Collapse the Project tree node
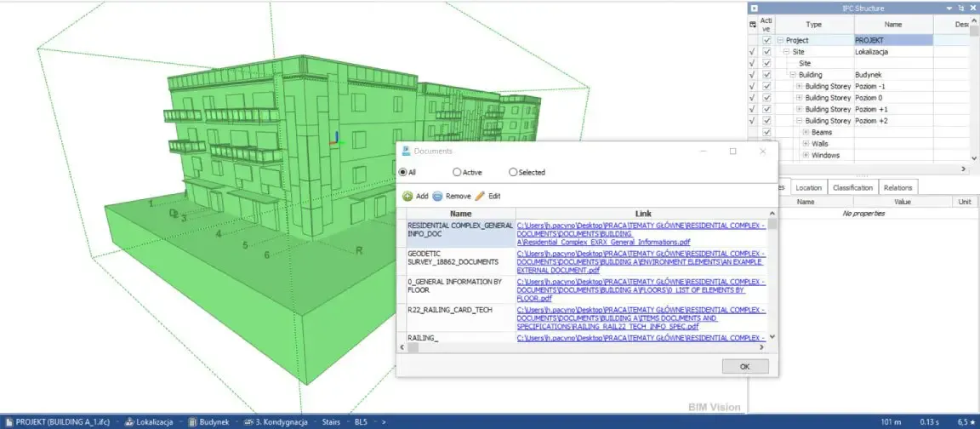 [781, 40]
